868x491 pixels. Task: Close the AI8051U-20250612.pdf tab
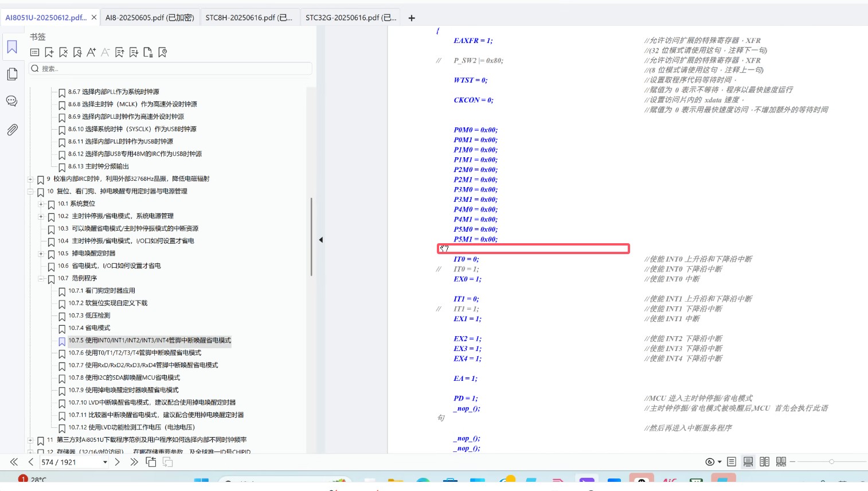(x=94, y=17)
